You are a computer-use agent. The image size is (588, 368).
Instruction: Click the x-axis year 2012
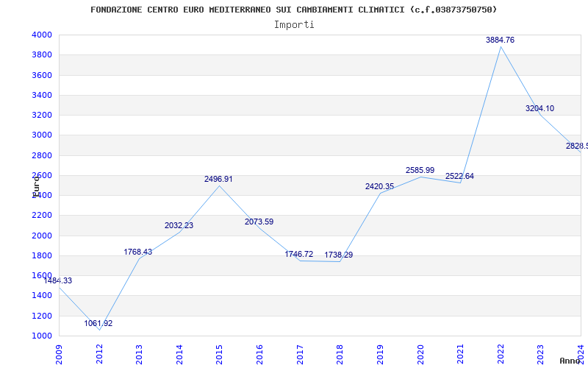[99, 354]
